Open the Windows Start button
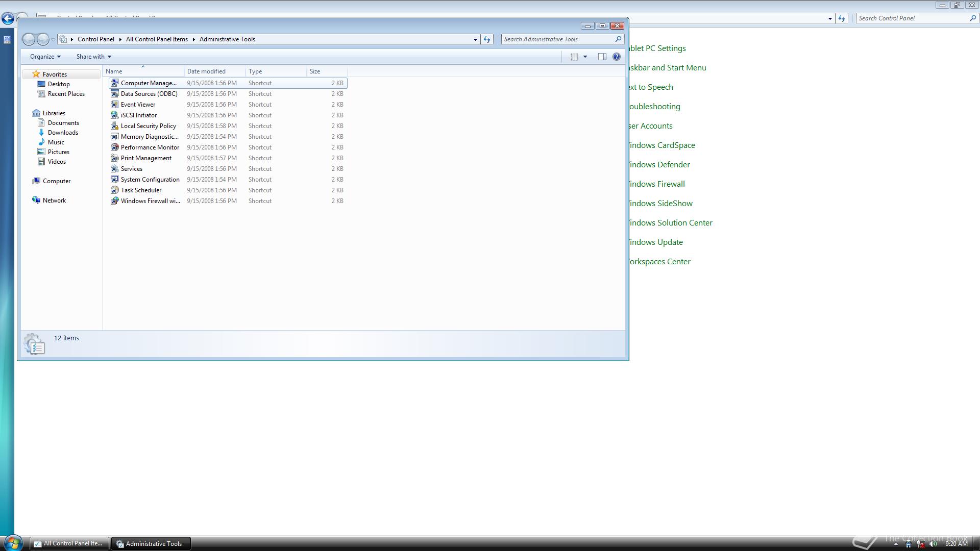The image size is (980, 551). coord(12,543)
